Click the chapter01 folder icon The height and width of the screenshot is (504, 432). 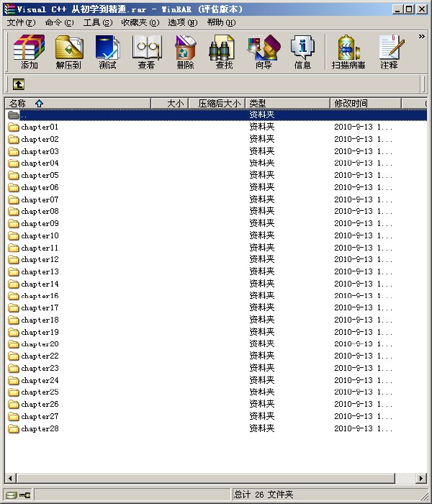(x=14, y=127)
